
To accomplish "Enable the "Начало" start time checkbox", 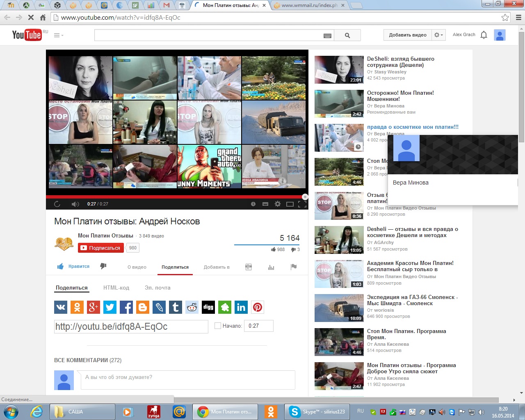I will pyautogui.click(x=218, y=326).
